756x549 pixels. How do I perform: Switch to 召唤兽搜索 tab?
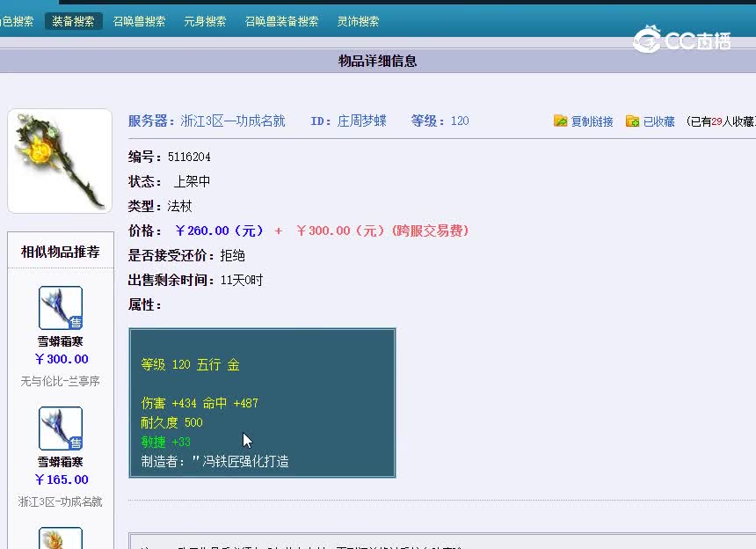click(x=139, y=21)
